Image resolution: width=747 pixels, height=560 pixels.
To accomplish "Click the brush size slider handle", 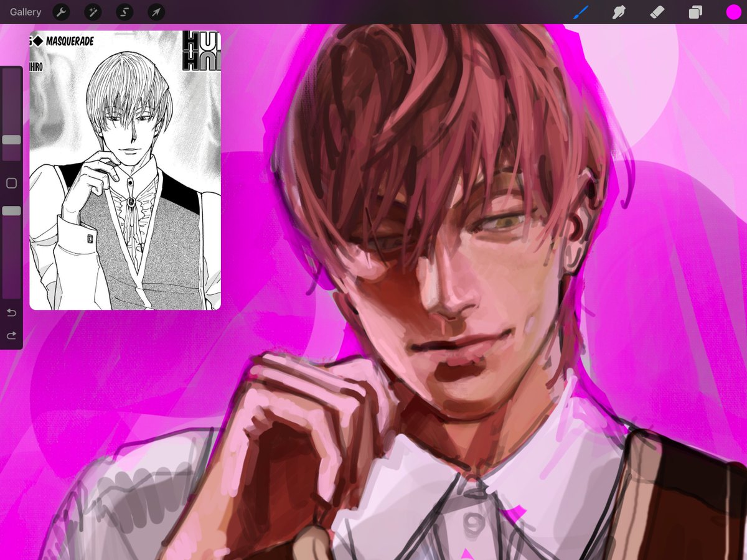I will [11, 140].
